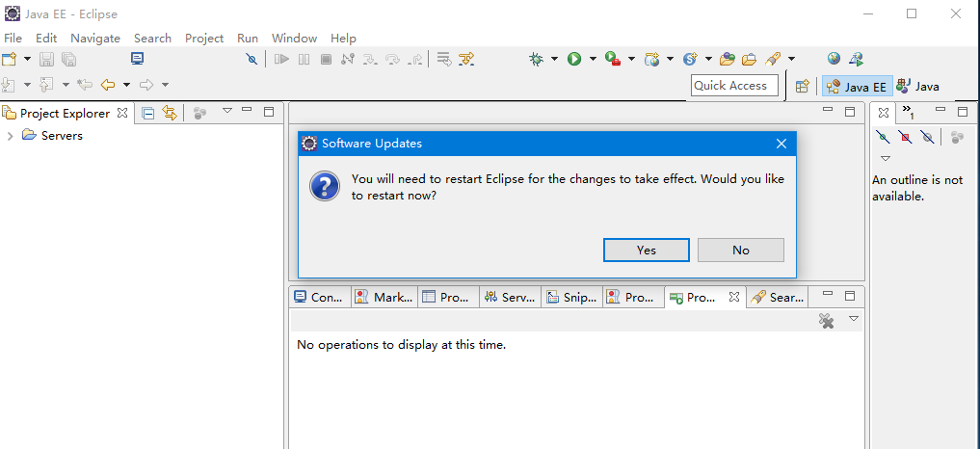Click the Step Return icon
Viewport: 980px width, 449px height.
click(415, 60)
